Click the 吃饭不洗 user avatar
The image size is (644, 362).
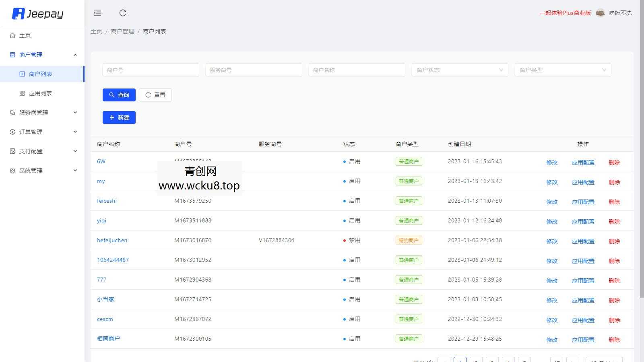click(601, 13)
